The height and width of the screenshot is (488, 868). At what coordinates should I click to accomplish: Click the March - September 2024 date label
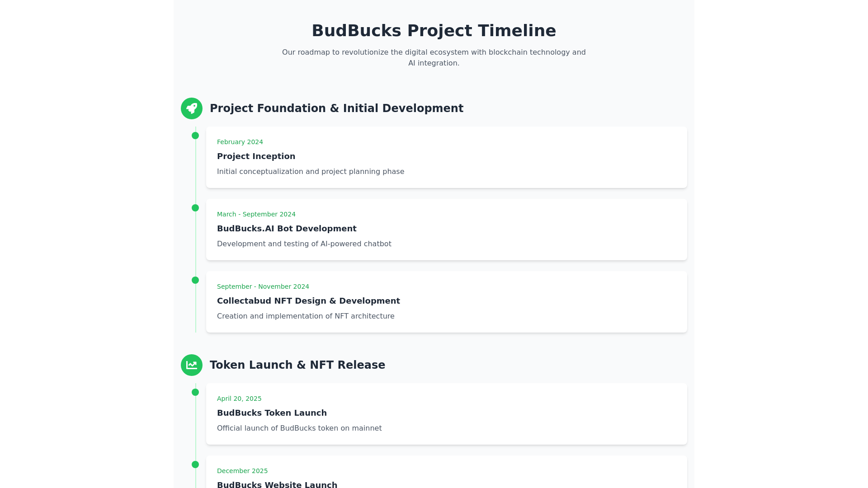tap(256, 214)
